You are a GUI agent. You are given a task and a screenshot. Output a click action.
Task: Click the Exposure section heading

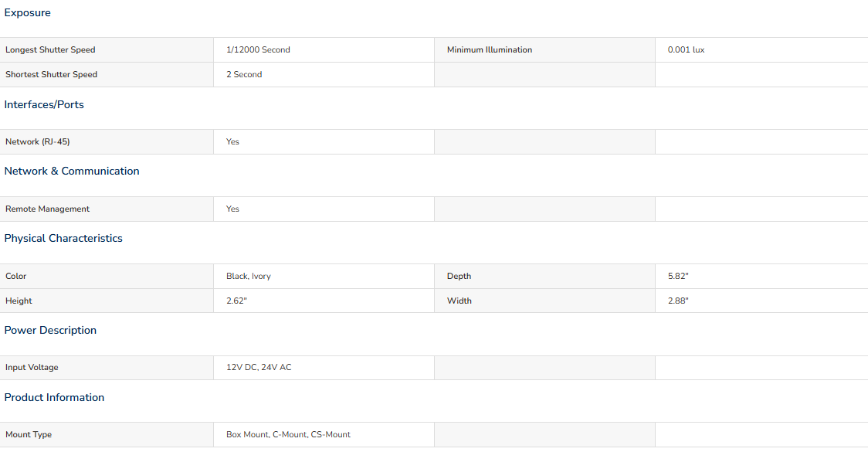(x=27, y=12)
